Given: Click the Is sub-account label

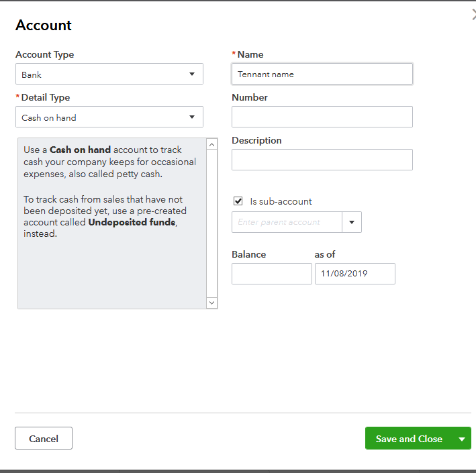Looking at the screenshot, I should 281,201.
